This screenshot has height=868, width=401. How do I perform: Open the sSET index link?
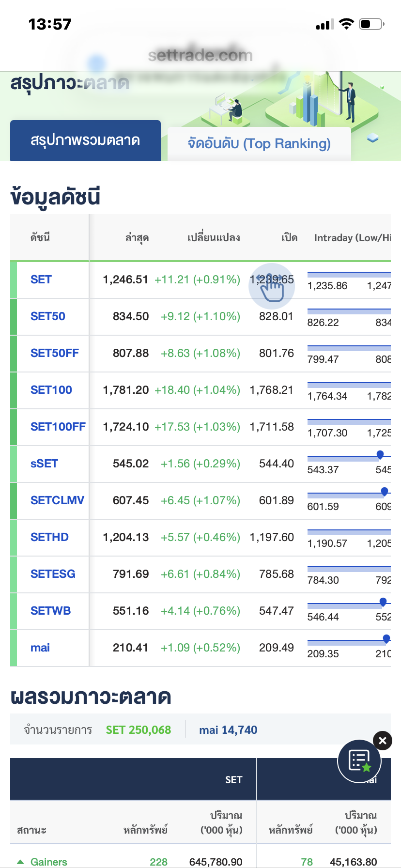pyautogui.click(x=44, y=464)
